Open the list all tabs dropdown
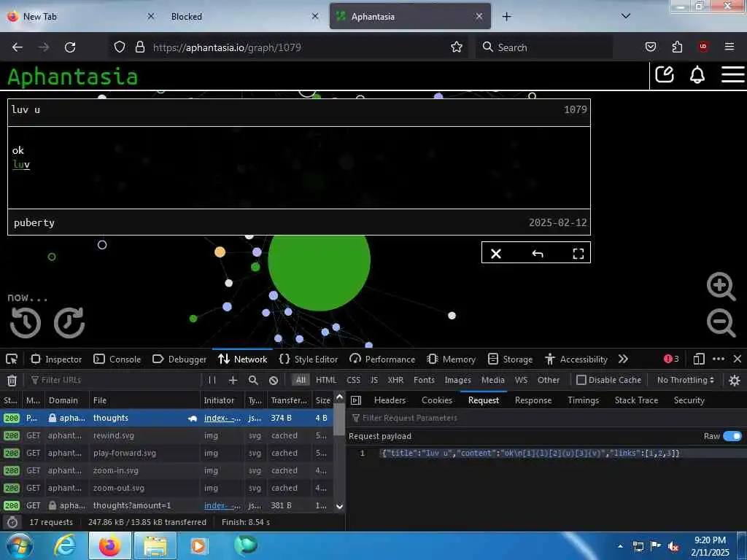 626,16
